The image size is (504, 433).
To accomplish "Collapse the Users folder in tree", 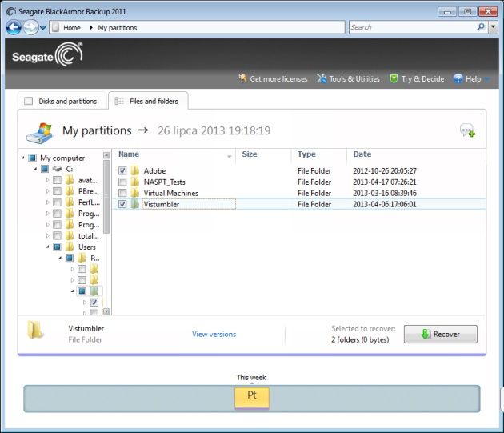I will tap(47, 247).
